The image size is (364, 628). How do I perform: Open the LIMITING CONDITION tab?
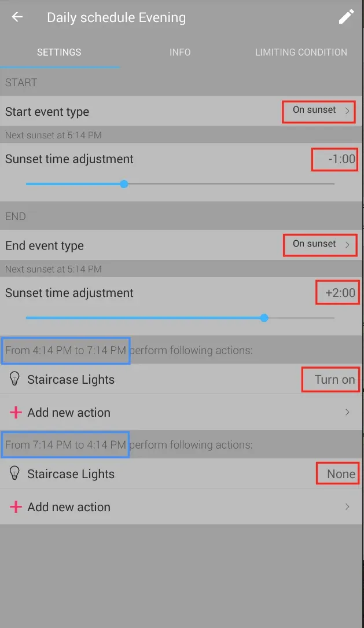[x=301, y=52]
